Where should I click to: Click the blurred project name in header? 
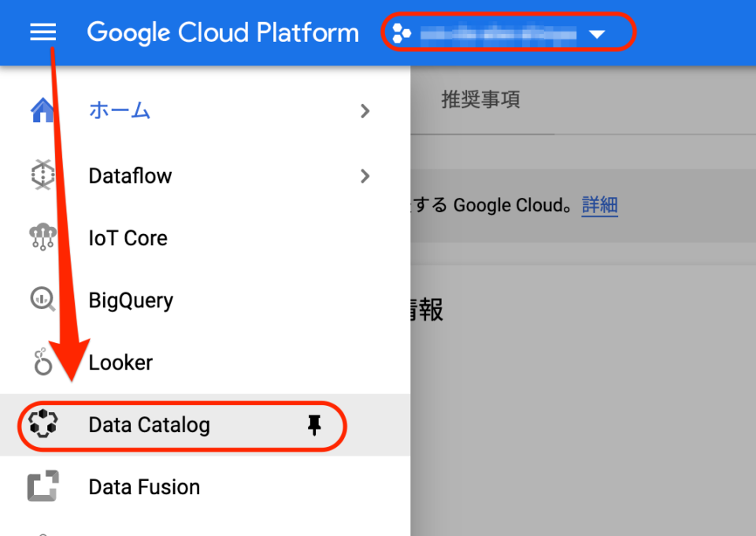(x=498, y=34)
